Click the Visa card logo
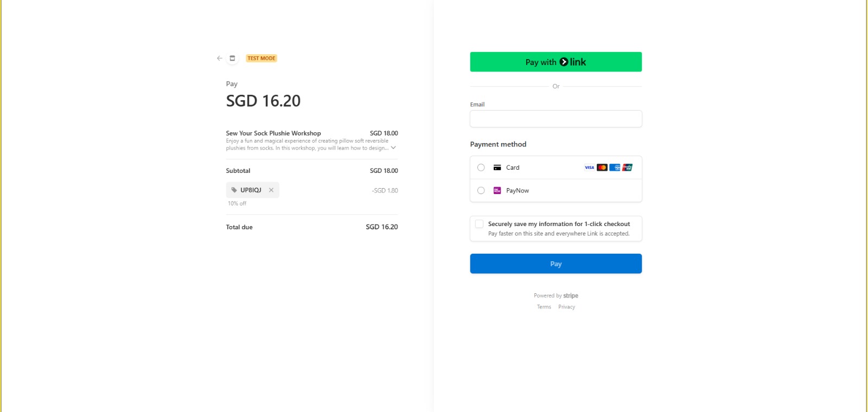This screenshot has width=868, height=412. point(589,168)
